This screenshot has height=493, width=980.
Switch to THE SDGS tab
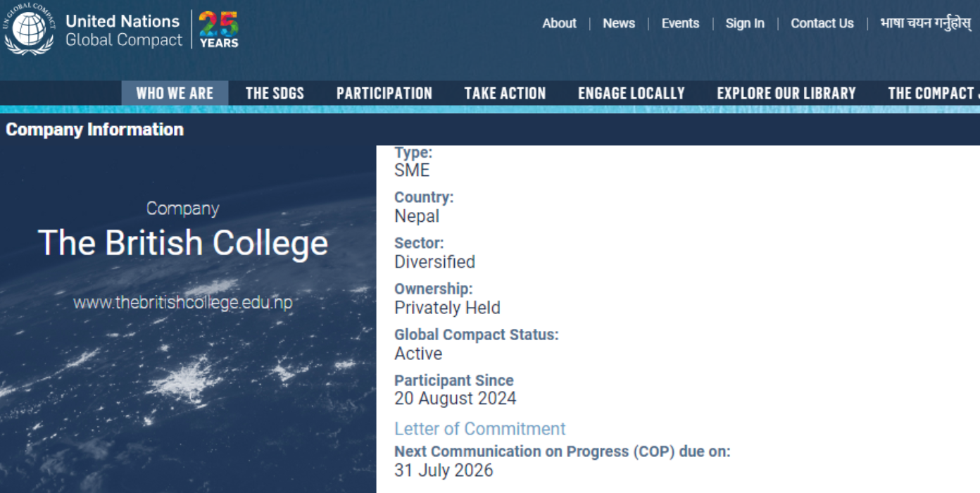click(x=275, y=92)
